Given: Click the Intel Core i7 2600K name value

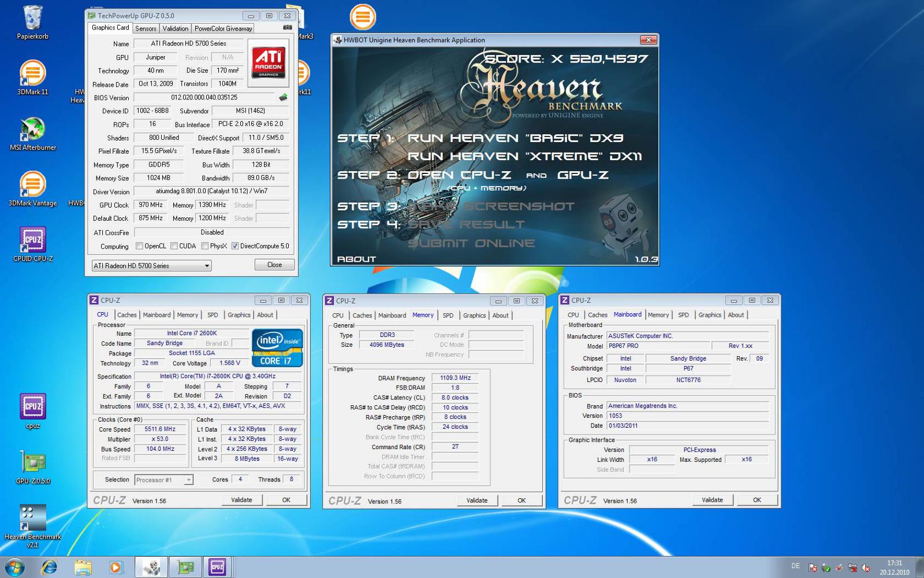Looking at the screenshot, I should coord(192,333).
